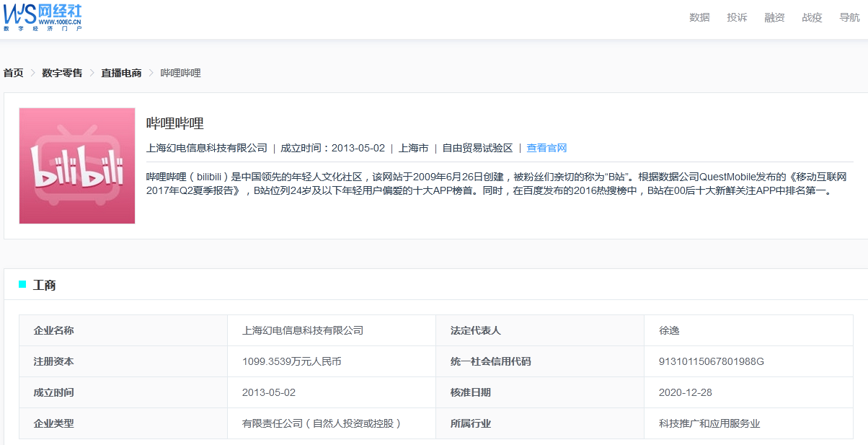Open the 投诉 navigation menu

click(737, 18)
